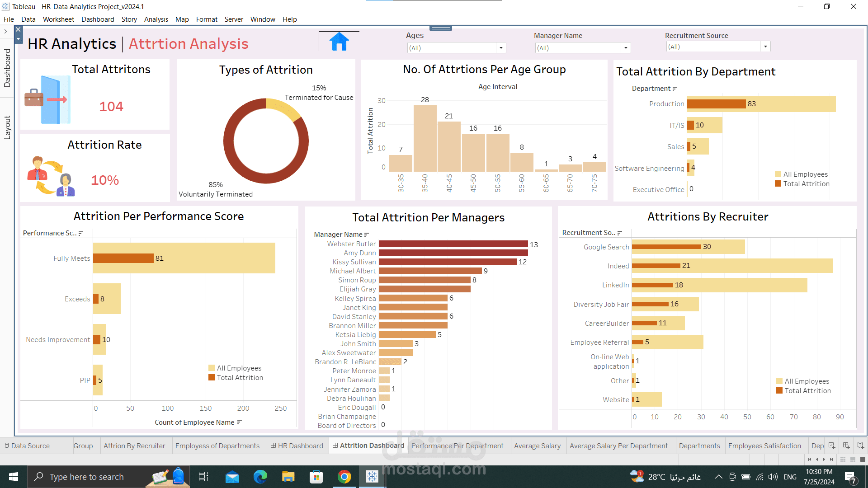Create a New Dashboard using the grid-plus icon

click(847, 446)
